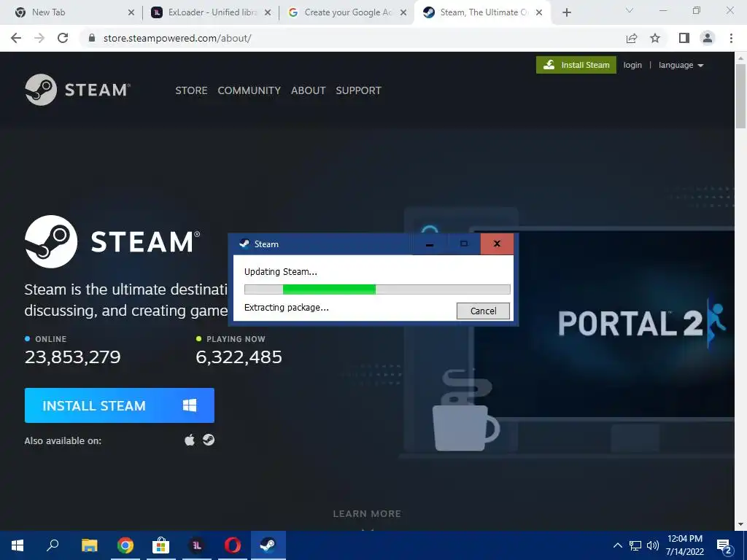Click the Steam taskbar icon
This screenshot has width=747, height=560.
click(x=268, y=545)
